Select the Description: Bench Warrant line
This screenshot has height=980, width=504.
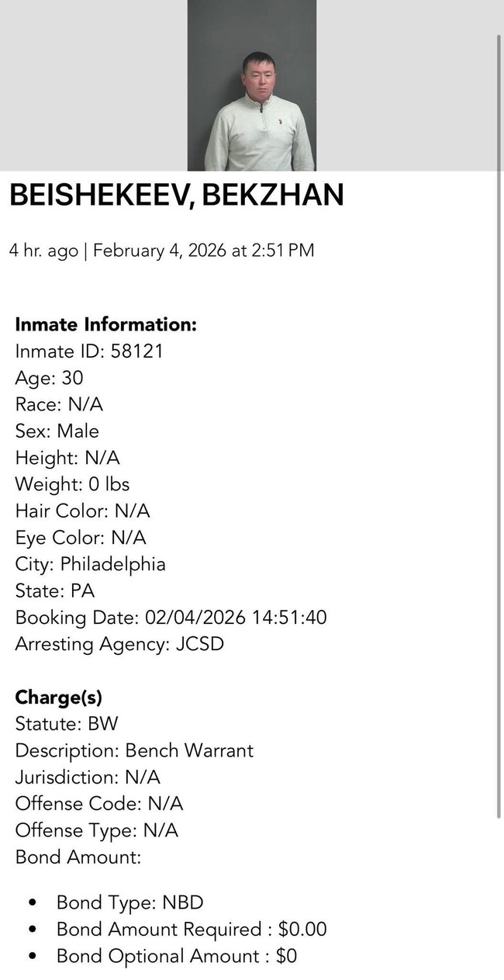pyautogui.click(x=134, y=750)
